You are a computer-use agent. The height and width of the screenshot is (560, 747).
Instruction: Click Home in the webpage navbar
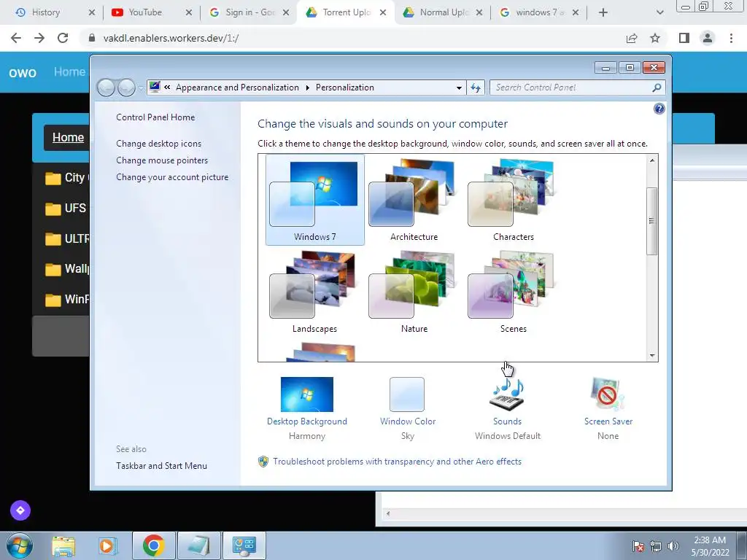click(69, 72)
